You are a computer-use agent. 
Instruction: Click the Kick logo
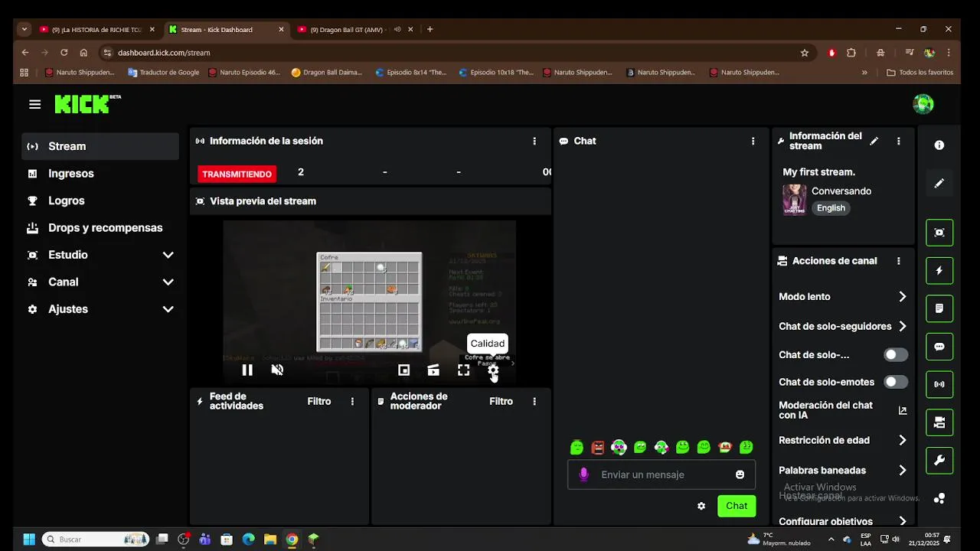tap(87, 104)
